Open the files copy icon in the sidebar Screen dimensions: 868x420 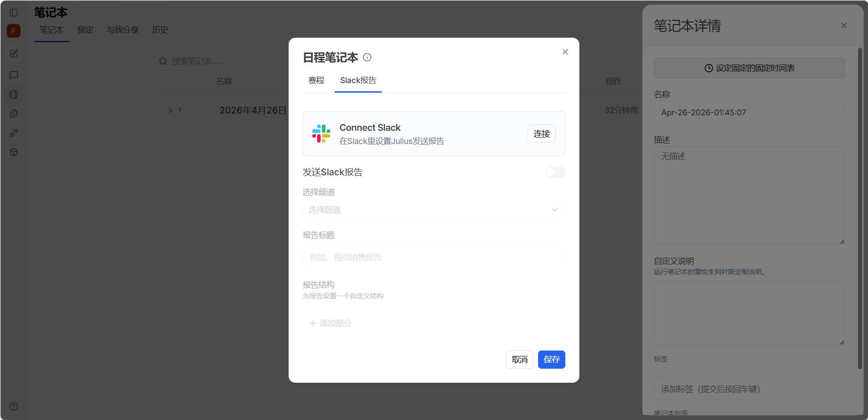point(14,114)
